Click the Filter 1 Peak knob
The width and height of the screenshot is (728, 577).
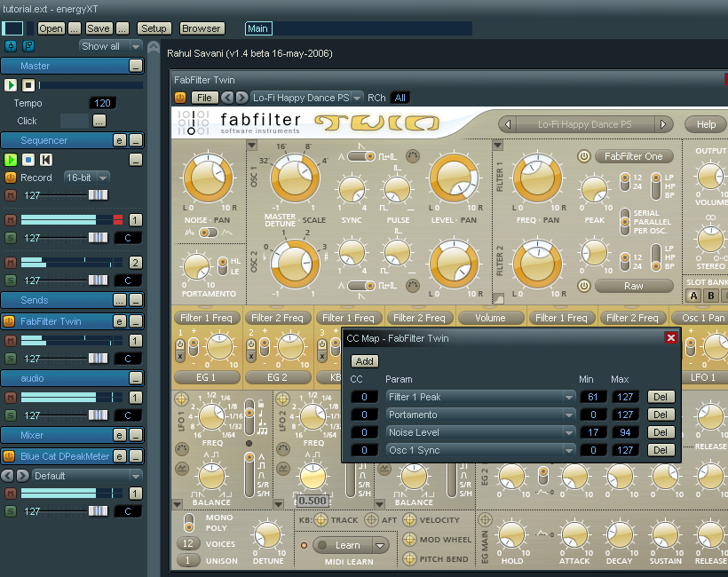pyautogui.click(x=595, y=189)
